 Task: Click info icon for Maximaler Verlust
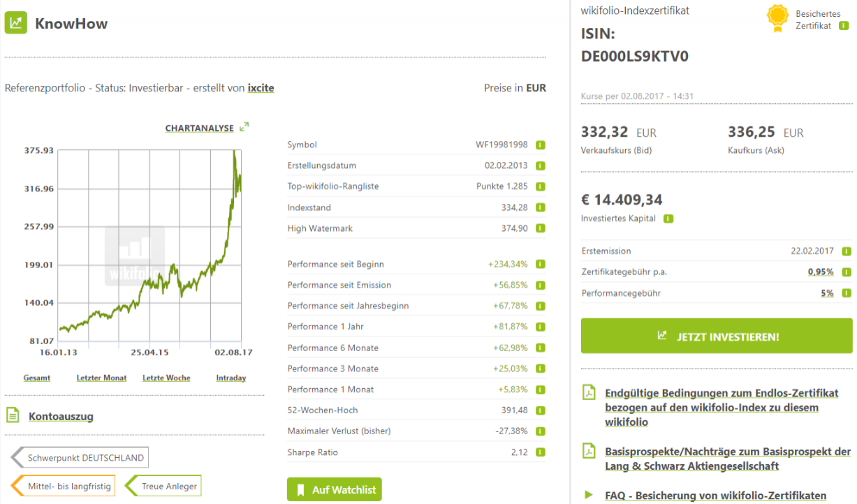(540, 431)
